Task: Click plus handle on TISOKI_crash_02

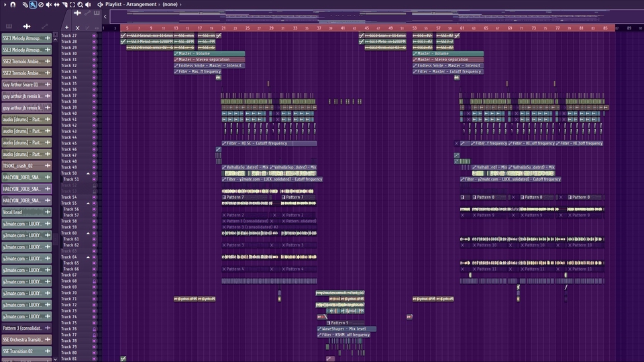Action: coord(48,166)
